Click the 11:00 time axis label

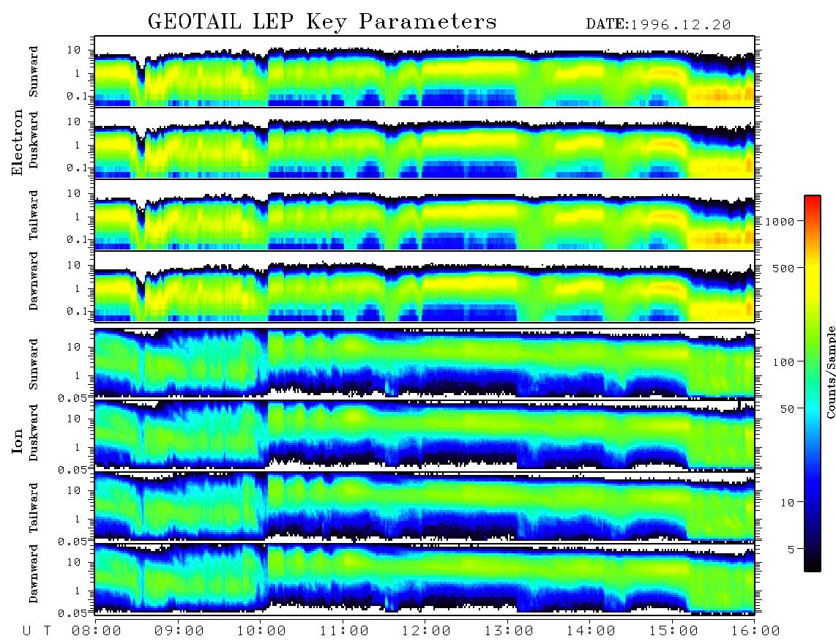344,631
